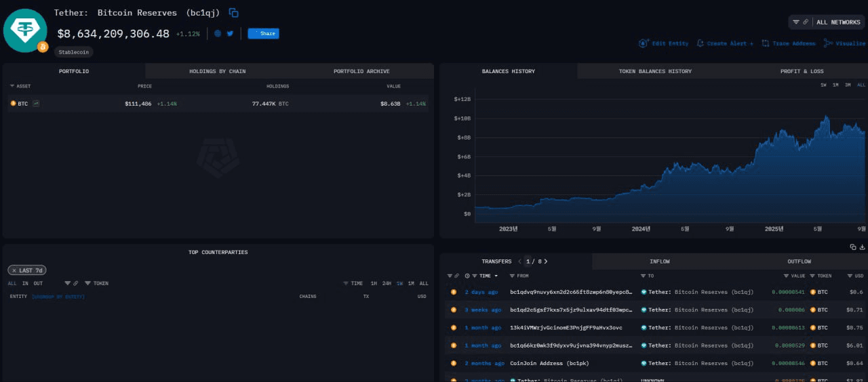This screenshot has height=382, width=868.
Task: Switch to Holdings By Chain tab
Action: pyautogui.click(x=217, y=71)
